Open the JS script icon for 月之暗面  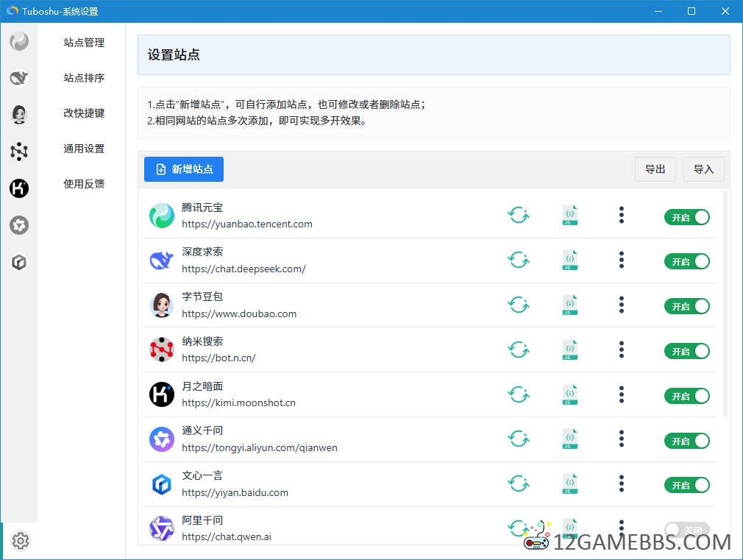click(569, 395)
